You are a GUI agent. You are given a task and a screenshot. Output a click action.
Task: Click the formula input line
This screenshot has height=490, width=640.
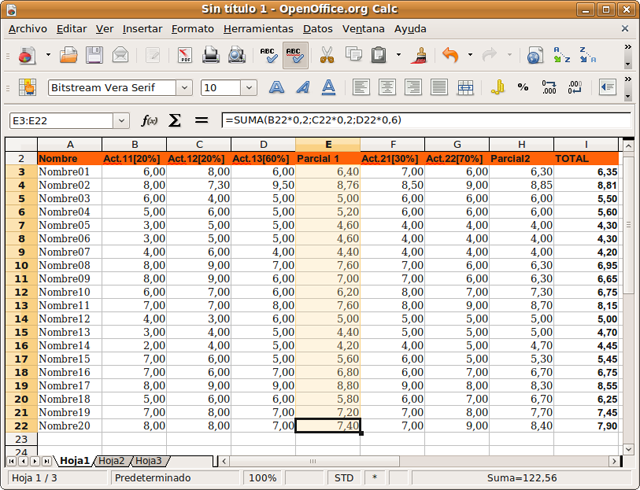point(420,120)
